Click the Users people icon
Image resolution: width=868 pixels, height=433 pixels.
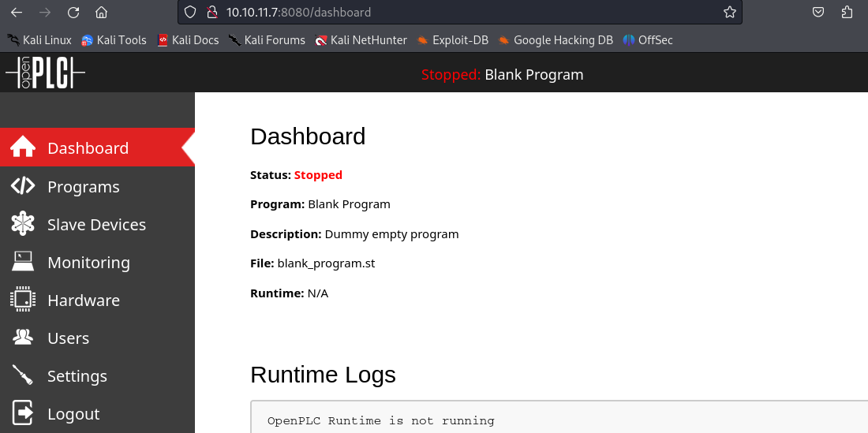23,338
